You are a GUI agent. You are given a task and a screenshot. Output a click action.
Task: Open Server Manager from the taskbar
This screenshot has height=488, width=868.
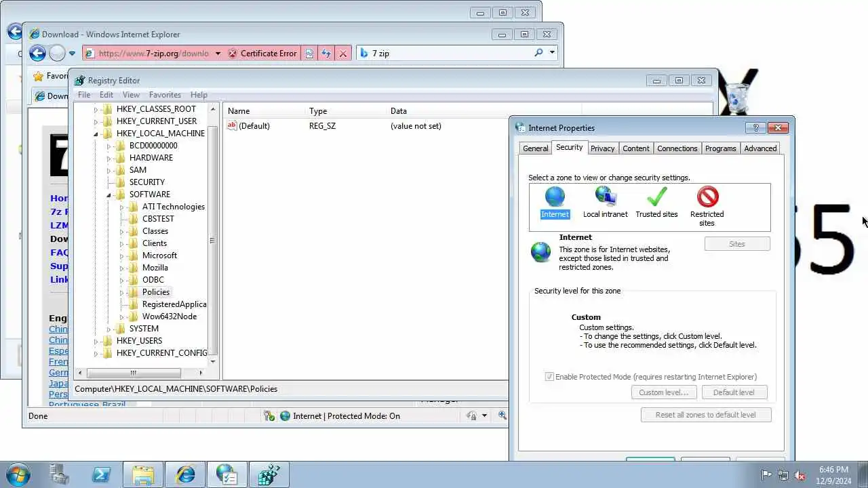60,474
